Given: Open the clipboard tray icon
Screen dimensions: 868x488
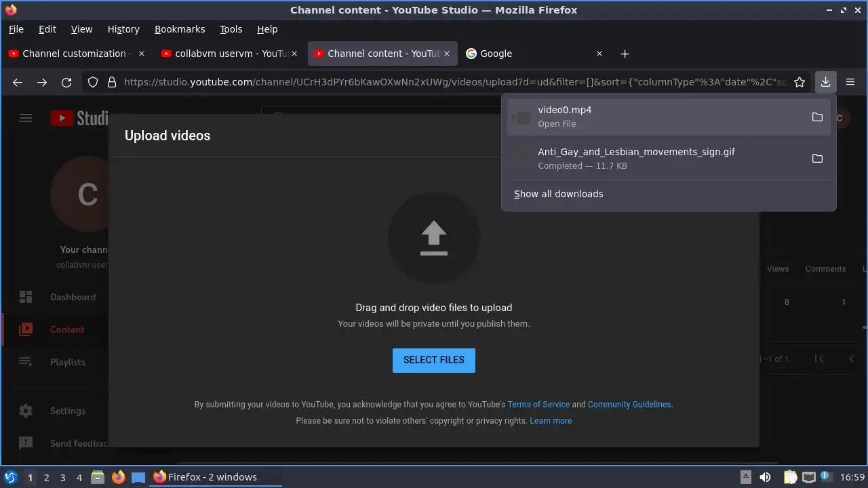Looking at the screenshot, I should [x=790, y=477].
